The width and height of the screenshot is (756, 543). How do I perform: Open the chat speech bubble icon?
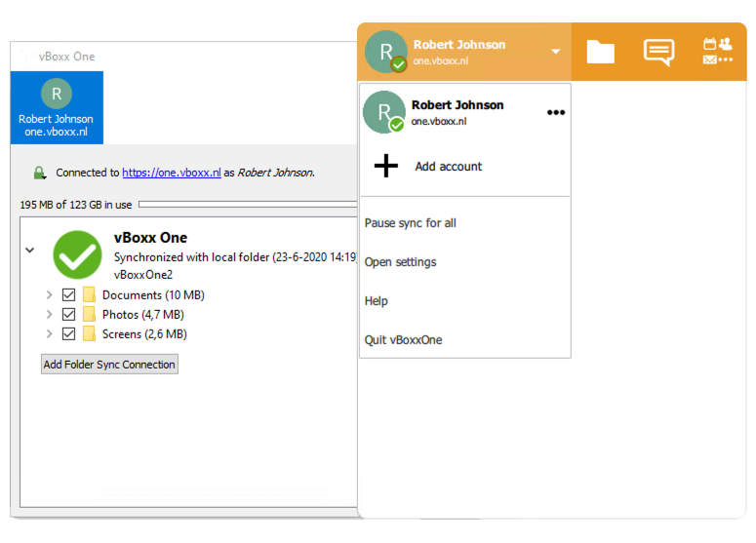click(658, 52)
